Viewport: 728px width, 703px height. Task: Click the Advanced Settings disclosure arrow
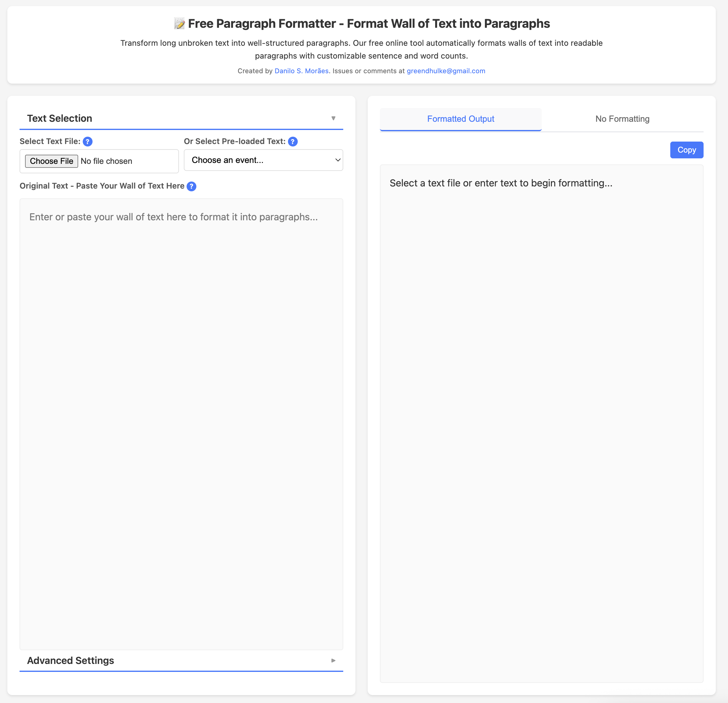tap(333, 661)
